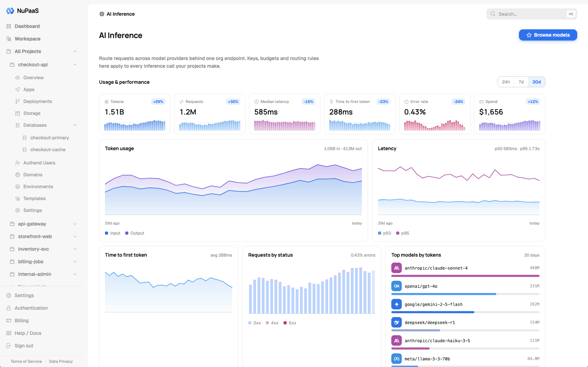
Task: Open the Terms of Service link
Action: (x=26, y=361)
